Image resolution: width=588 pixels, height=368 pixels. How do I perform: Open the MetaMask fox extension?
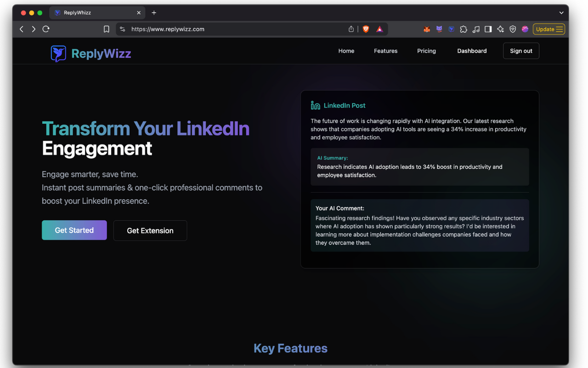427,29
